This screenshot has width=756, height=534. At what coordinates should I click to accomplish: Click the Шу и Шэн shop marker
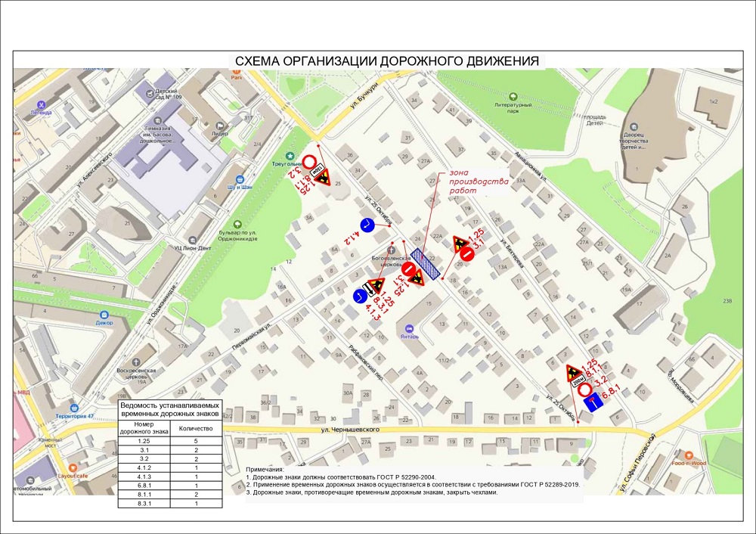click(x=236, y=178)
